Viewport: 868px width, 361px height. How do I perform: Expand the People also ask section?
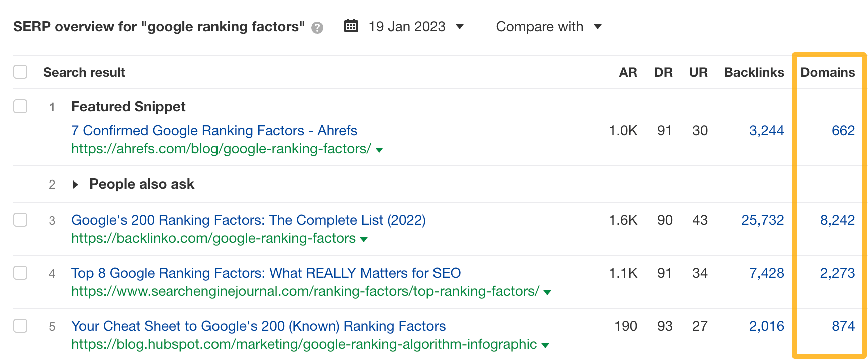(x=75, y=184)
